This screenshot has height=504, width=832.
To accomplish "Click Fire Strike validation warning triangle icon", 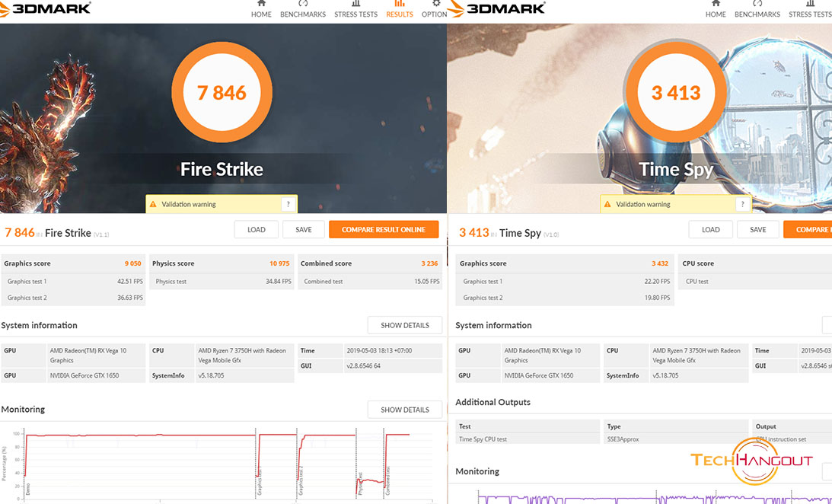I will coord(153,204).
